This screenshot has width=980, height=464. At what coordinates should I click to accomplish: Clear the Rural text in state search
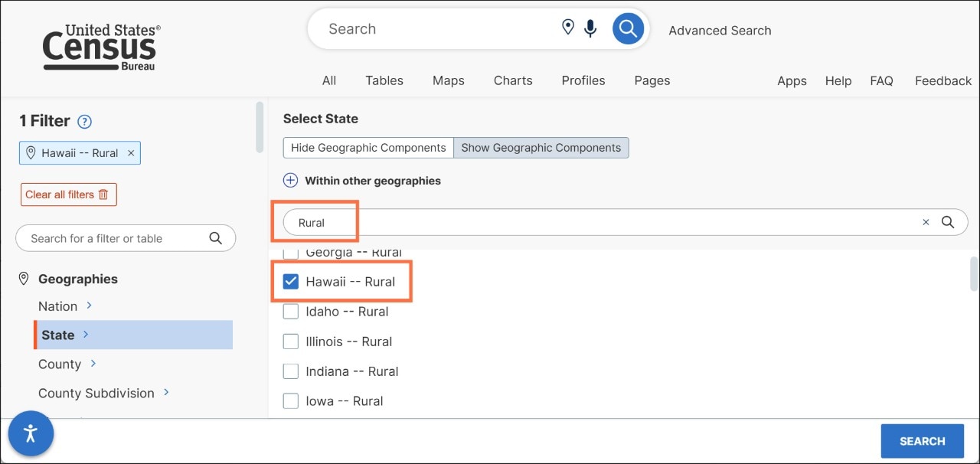[926, 222]
